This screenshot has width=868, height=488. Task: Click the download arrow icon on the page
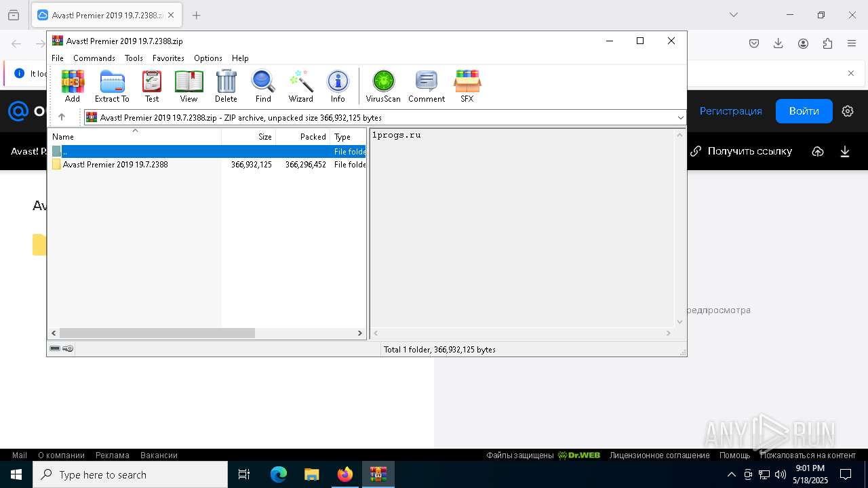pos(845,151)
